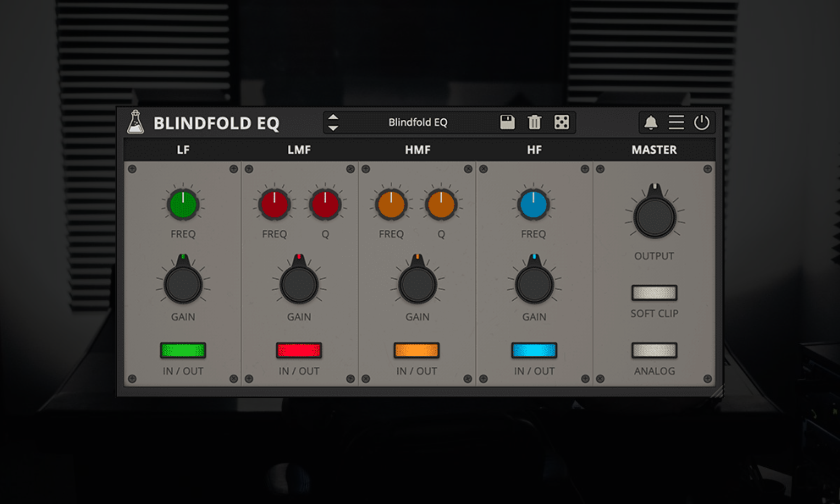Randomize settings using the dice icon
The width and height of the screenshot is (840, 504).
point(563,123)
